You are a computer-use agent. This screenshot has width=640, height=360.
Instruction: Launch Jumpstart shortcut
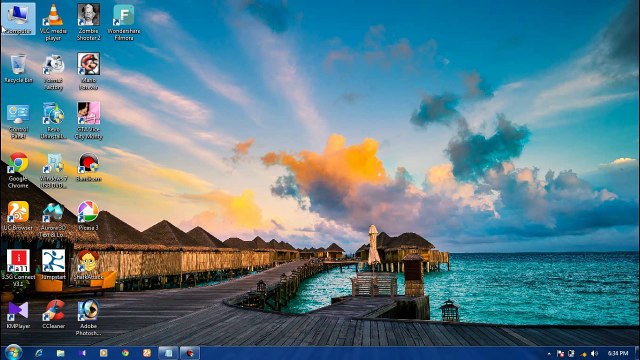click(53, 265)
